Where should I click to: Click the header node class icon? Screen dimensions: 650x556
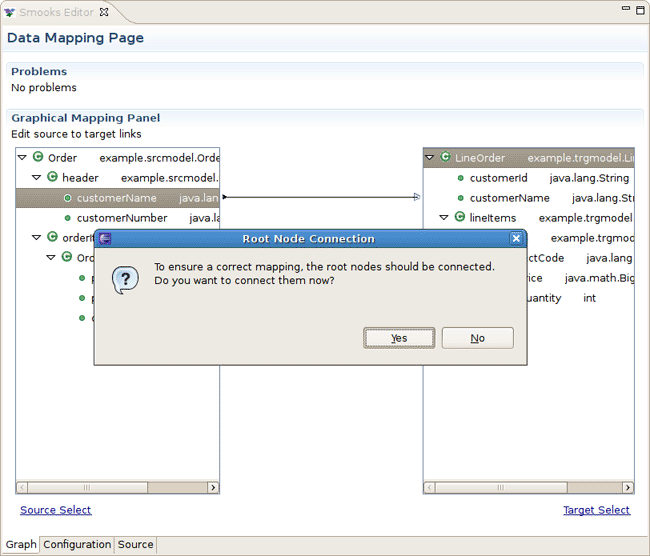tap(52, 177)
